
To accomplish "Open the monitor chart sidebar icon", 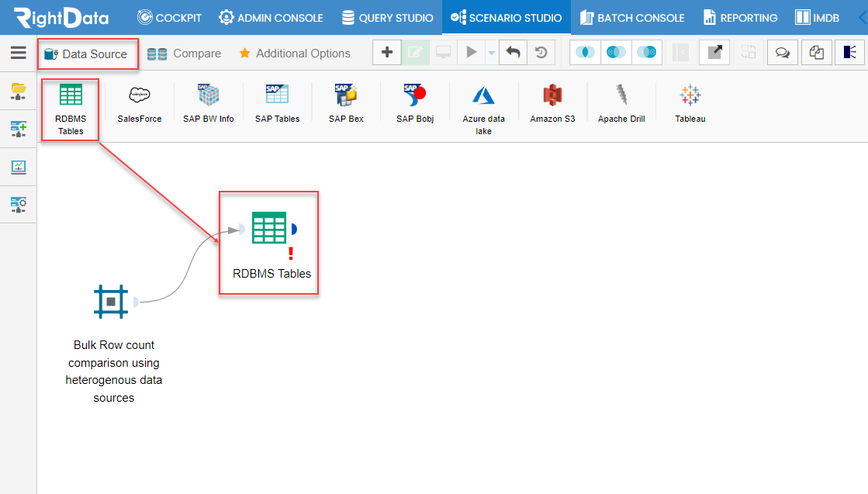I will [x=19, y=167].
